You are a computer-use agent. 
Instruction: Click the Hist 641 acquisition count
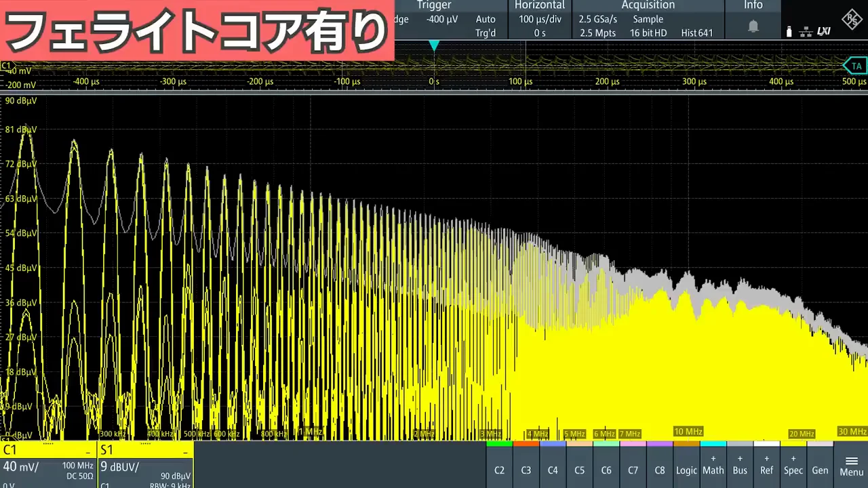(697, 33)
